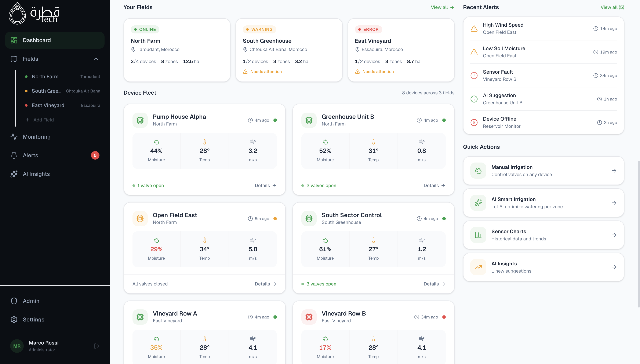Click View all (5) alerts link
640x364 pixels.
tap(612, 7)
